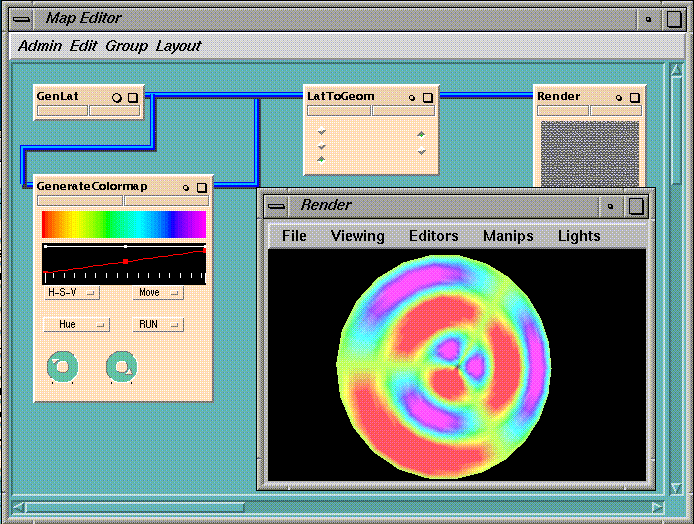The width and height of the screenshot is (694, 524).
Task: Click the rainbow color bar in GenerateColormap
Action: tap(123, 224)
